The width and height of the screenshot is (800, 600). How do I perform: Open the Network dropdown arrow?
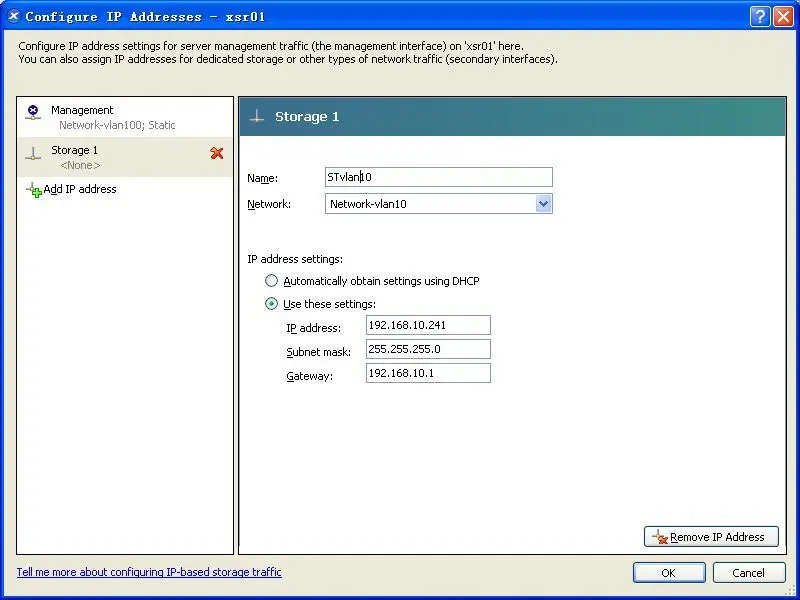543,204
